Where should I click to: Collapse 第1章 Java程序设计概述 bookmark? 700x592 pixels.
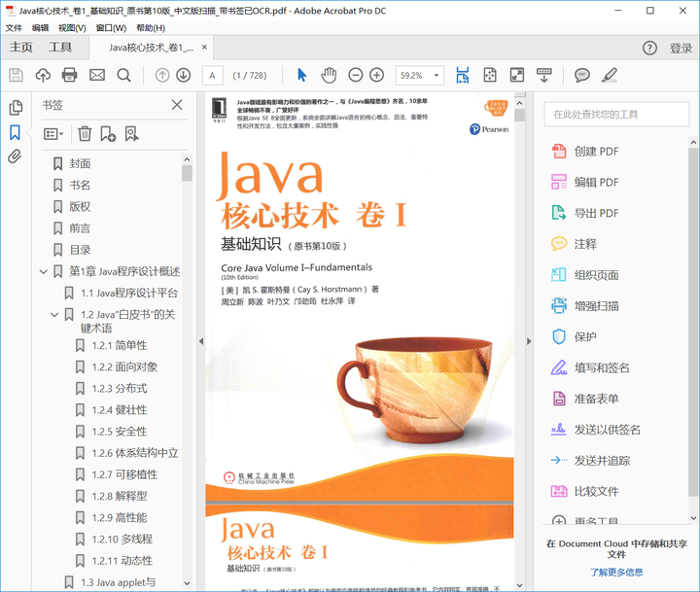(x=44, y=271)
